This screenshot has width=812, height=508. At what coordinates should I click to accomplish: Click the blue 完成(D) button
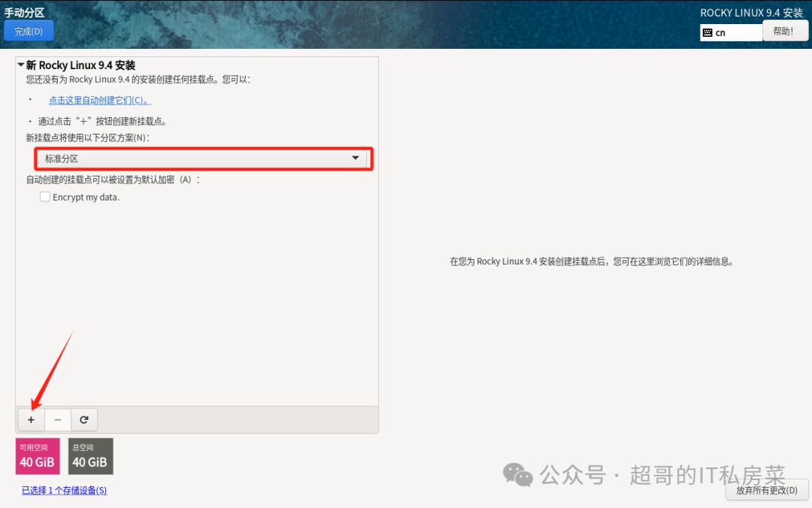29,30
